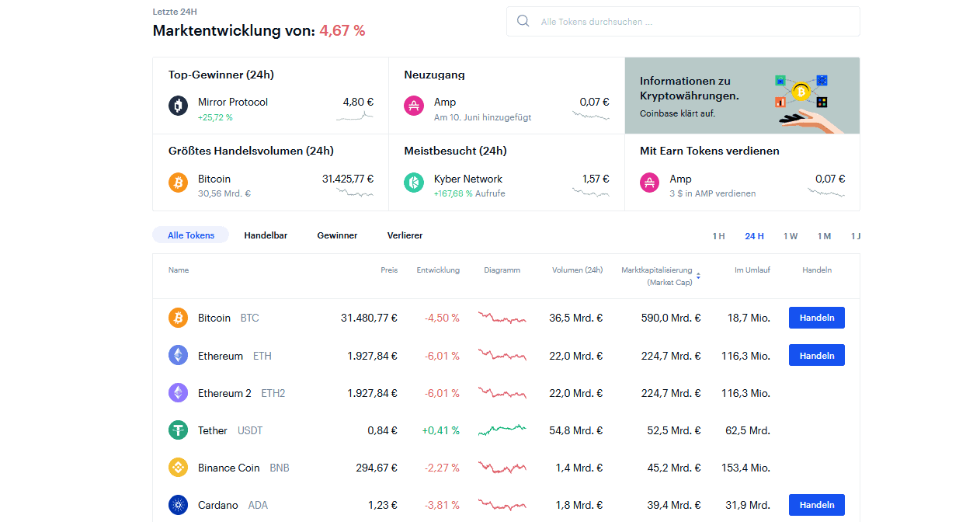Screen dimensions: 980x522
Task: Click the Marktkapitalisierung sort arrows icon
Action: pyautogui.click(x=698, y=277)
